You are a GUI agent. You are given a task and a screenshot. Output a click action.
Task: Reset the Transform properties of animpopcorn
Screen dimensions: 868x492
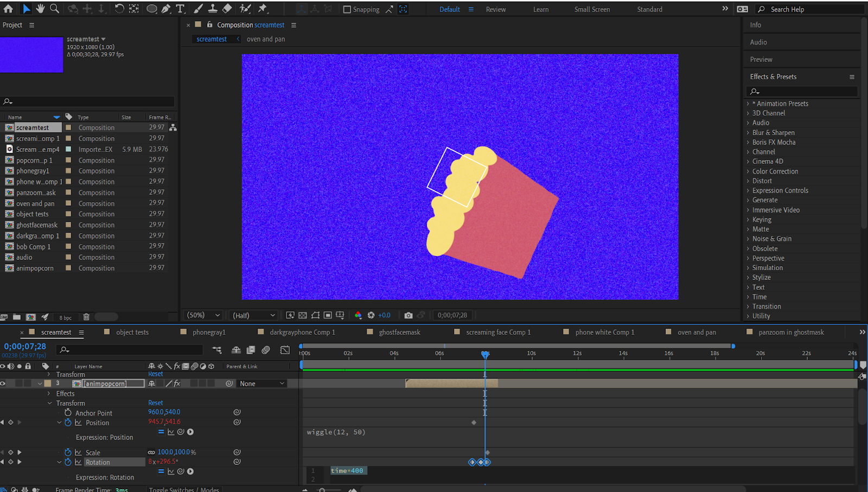[156, 403]
